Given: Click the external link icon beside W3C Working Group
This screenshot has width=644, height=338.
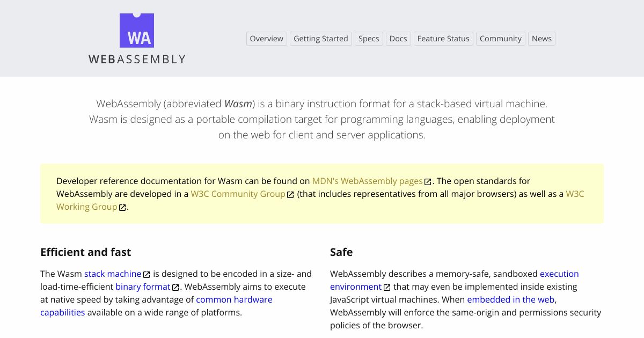Looking at the screenshot, I should point(122,207).
